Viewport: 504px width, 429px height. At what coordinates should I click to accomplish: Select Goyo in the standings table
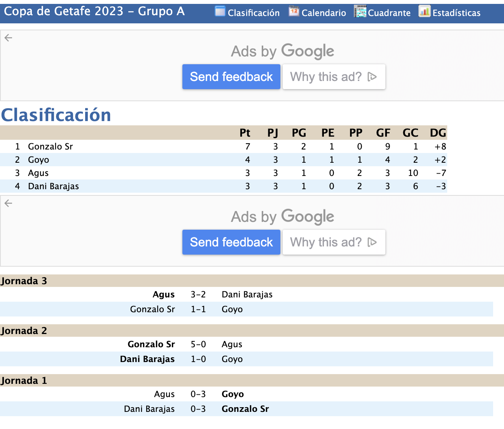point(38,160)
